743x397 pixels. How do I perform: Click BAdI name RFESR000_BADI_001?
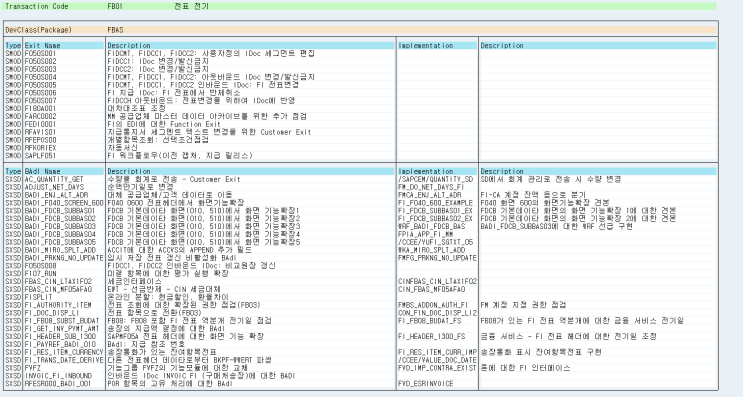pos(58,383)
